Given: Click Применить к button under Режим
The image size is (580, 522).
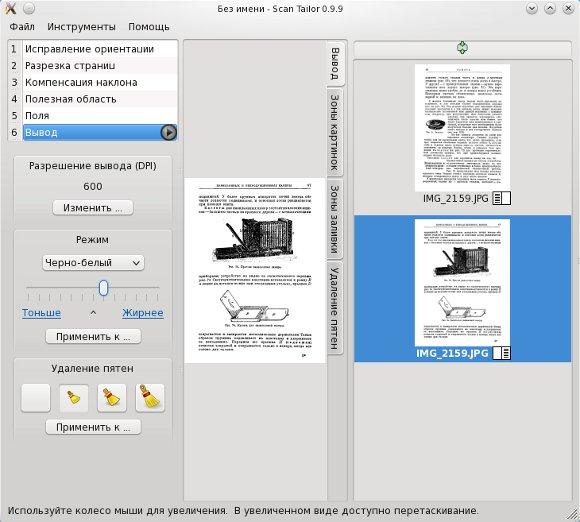Looking at the screenshot, I should point(93,337).
